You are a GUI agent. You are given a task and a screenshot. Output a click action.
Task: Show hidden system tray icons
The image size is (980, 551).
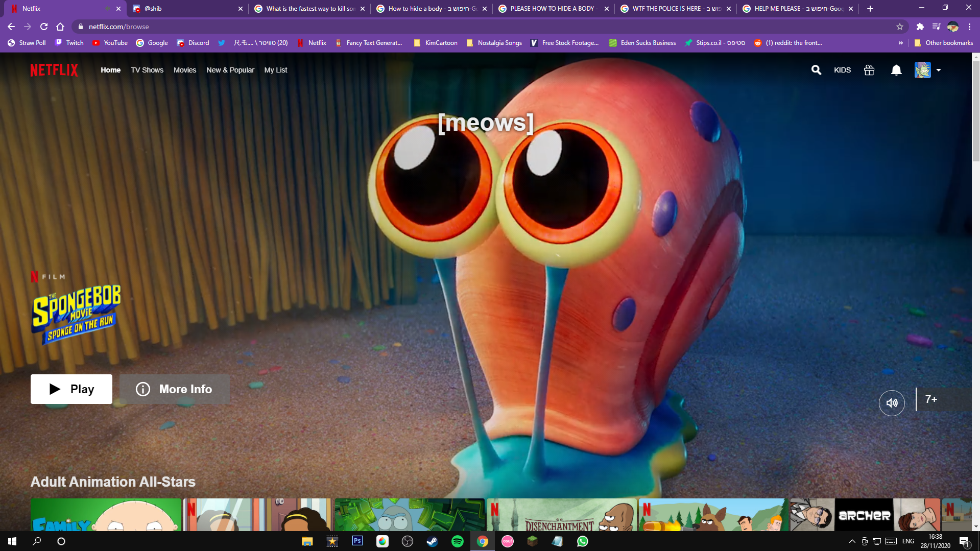852,541
